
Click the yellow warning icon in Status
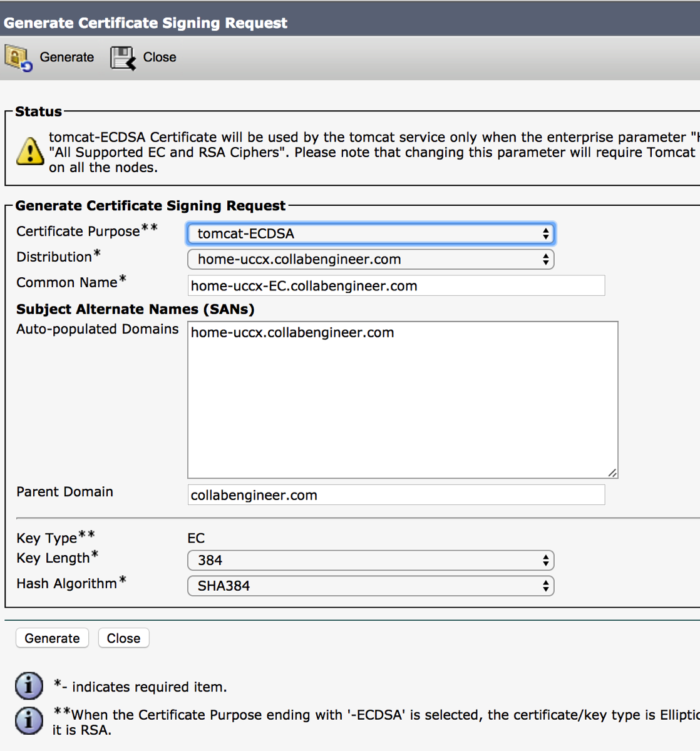30,151
